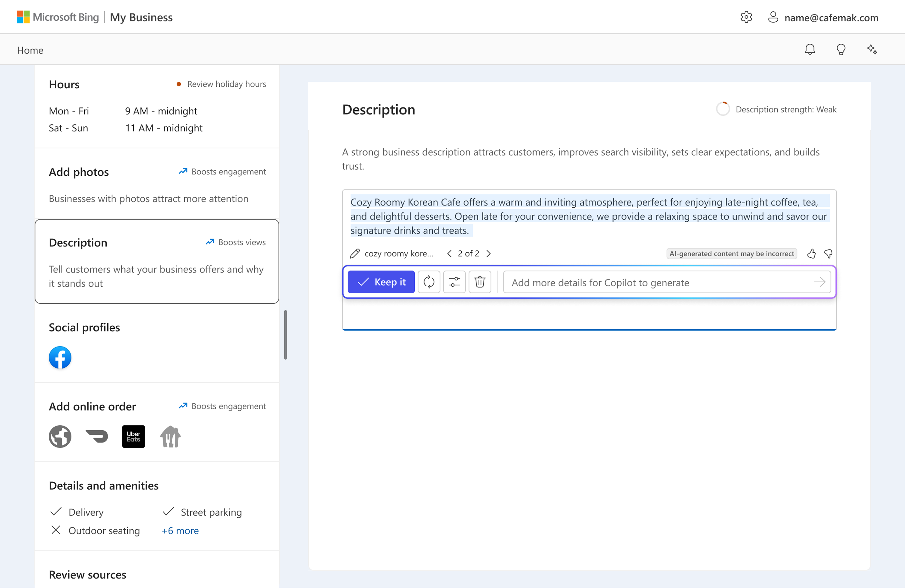Go to previous generated description version

pyautogui.click(x=449, y=254)
